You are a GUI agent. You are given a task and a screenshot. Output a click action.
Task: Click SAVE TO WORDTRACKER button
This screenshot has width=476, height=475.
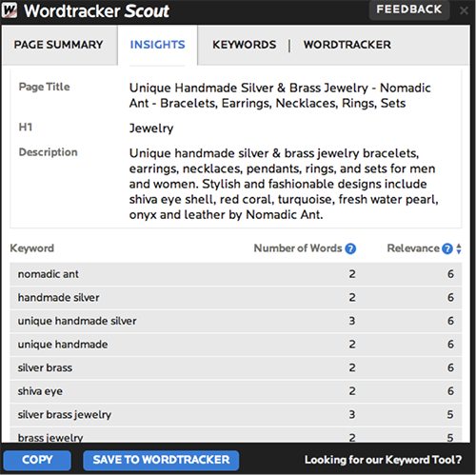161,460
